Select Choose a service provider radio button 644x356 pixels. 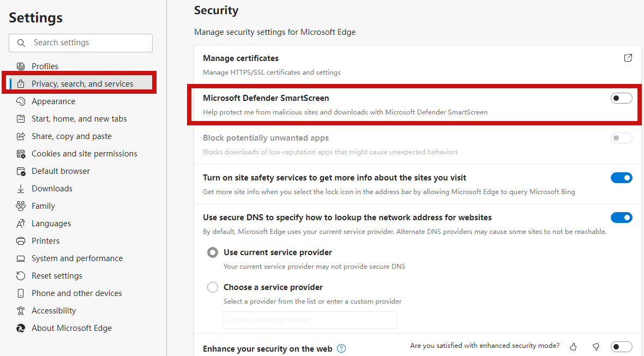[212, 287]
